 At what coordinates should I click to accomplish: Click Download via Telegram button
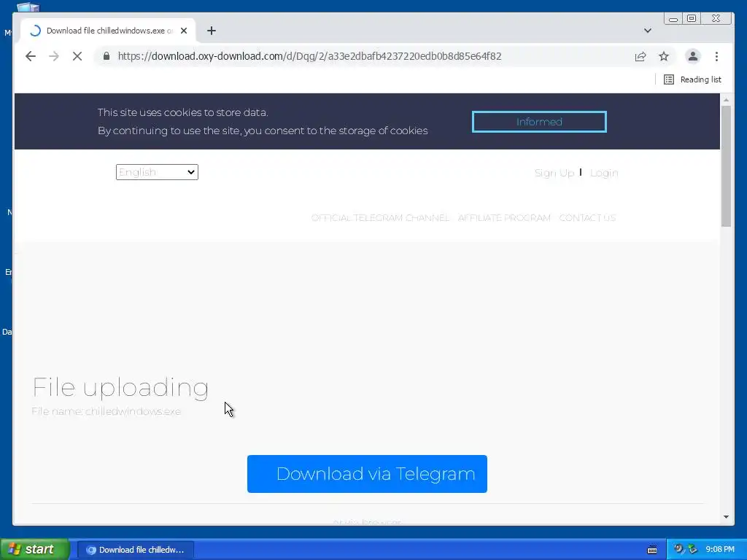(368, 474)
